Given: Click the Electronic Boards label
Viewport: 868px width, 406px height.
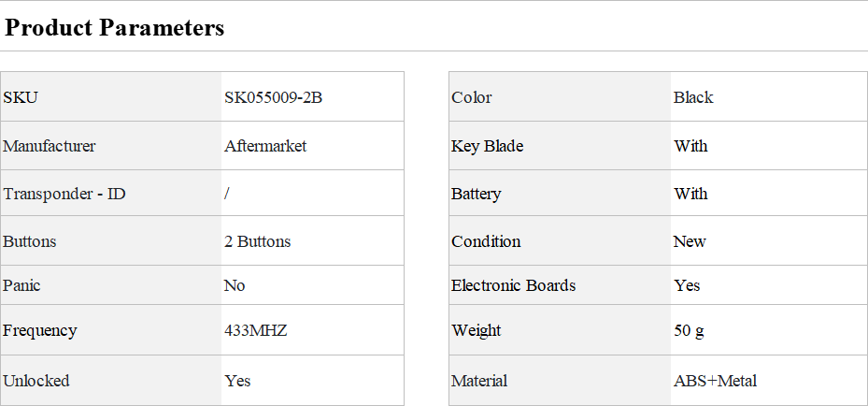Looking at the screenshot, I should point(514,285).
